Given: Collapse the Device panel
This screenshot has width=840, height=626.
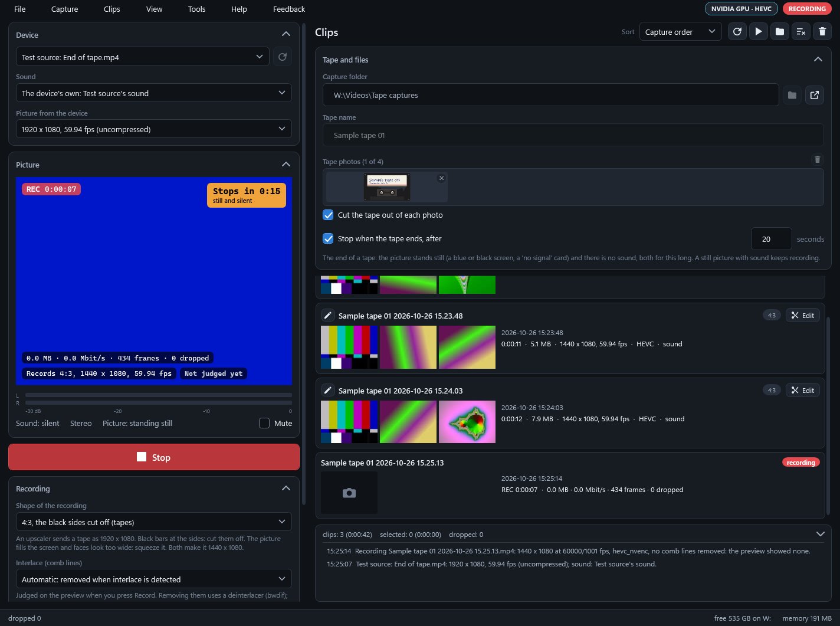Looking at the screenshot, I should pyautogui.click(x=286, y=34).
